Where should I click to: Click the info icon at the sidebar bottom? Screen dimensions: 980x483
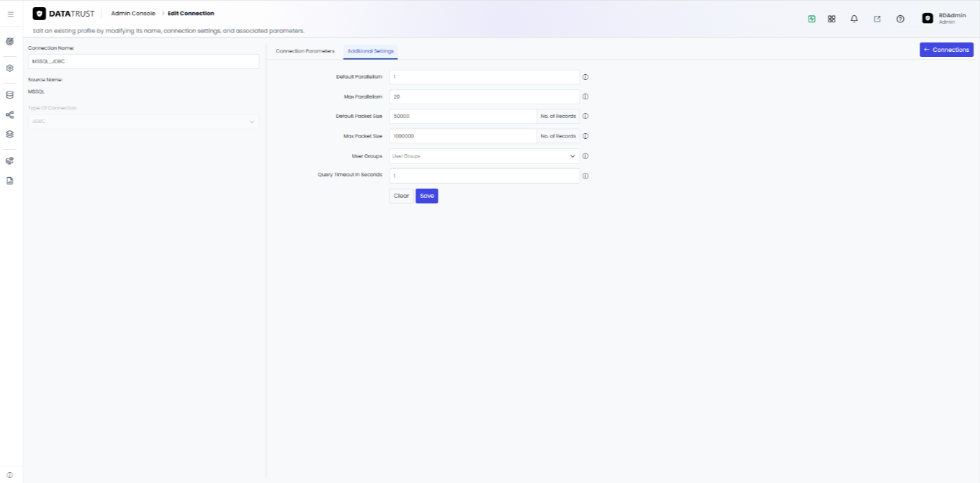[10, 474]
